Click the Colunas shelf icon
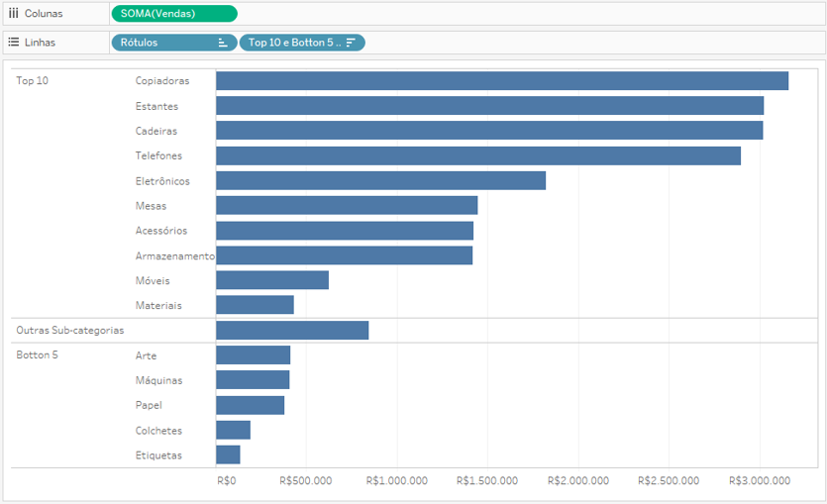The width and height of the screenshot is (827, 504). (13, 13)
